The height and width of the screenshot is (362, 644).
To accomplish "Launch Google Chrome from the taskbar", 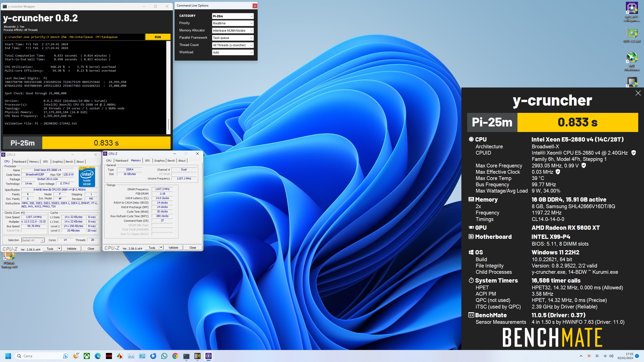I will pyautogui.click(x=175, y=356).
